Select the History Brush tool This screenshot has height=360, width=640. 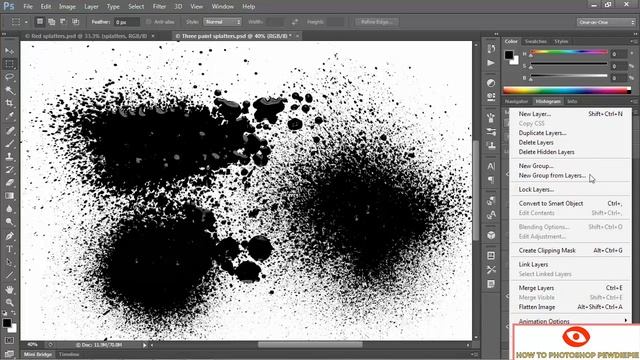point(9,170)
